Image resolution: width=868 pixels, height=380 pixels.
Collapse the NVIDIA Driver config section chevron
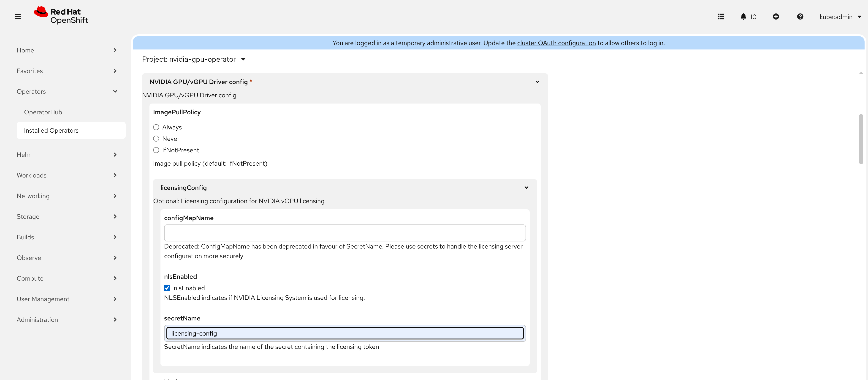pos(537,82)
